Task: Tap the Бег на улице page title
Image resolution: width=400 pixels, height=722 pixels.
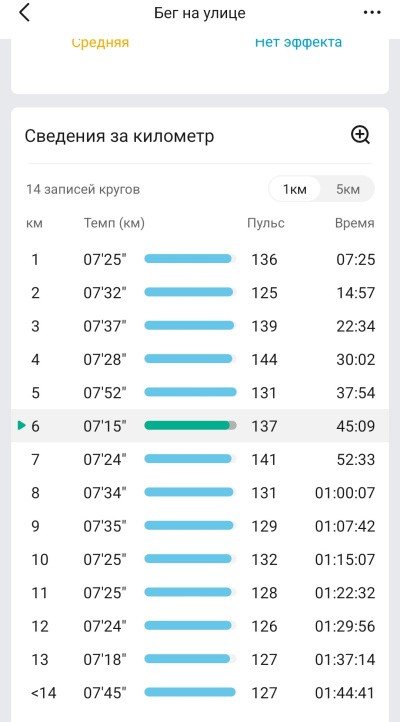Action: [x=200, y=13]
